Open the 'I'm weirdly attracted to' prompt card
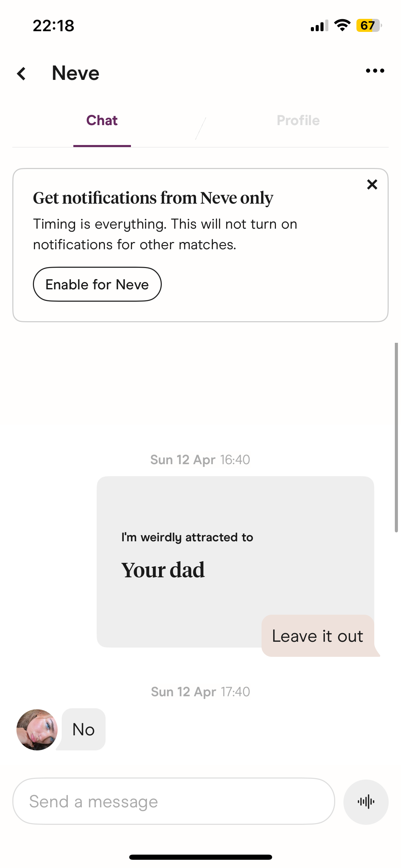Screen dimensions: 401x868 tap(235, 562)
